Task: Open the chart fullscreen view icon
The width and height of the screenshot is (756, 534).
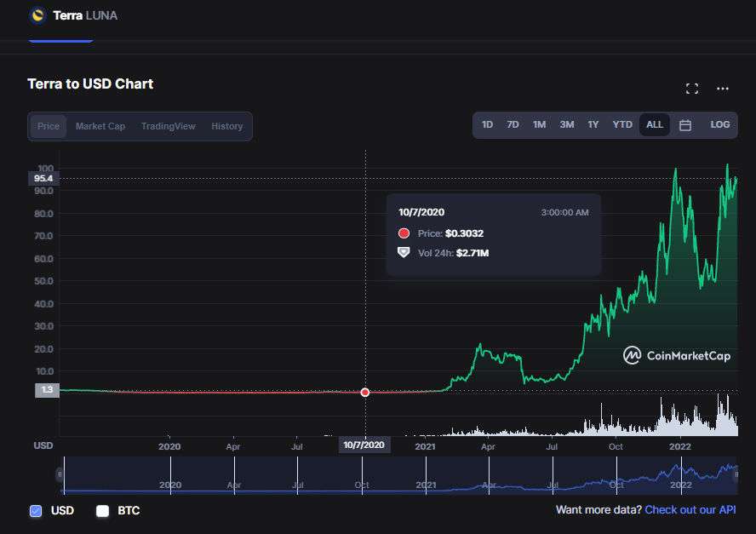Action: coord(692,89)
